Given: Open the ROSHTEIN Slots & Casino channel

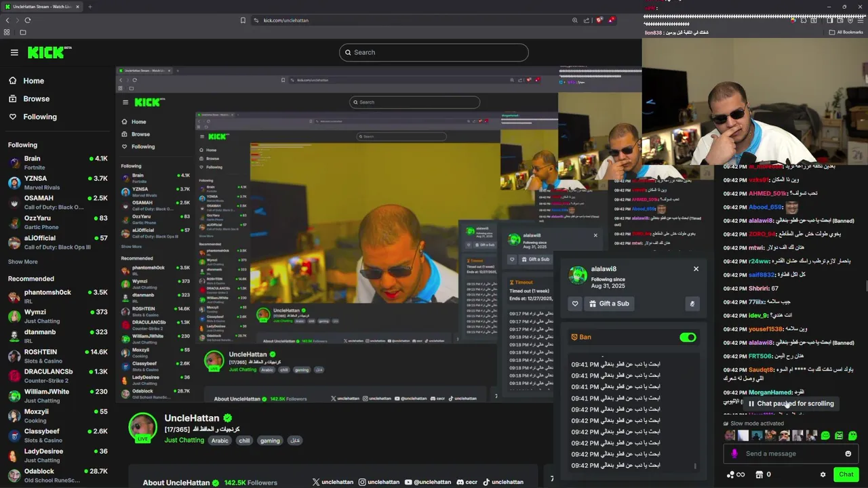Looking at the screenshot, I should [x=58, y=356].
